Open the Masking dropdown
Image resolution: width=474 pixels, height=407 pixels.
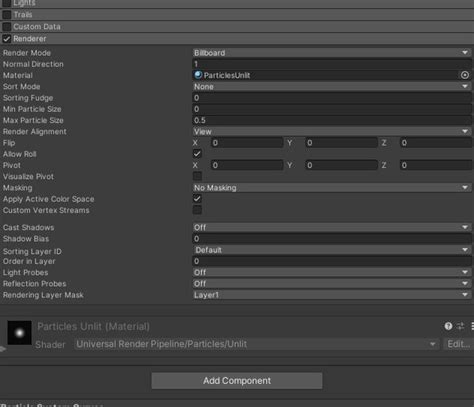pos(332,188)
